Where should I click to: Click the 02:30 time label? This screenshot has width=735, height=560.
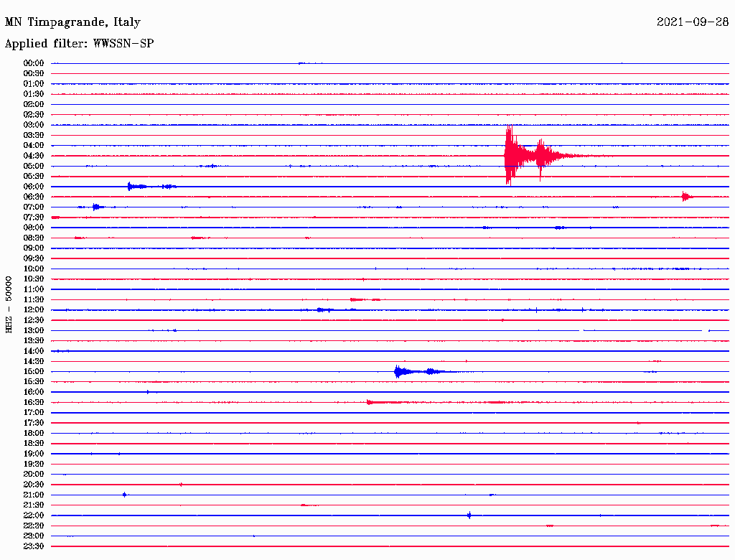[x=34, y=114]
